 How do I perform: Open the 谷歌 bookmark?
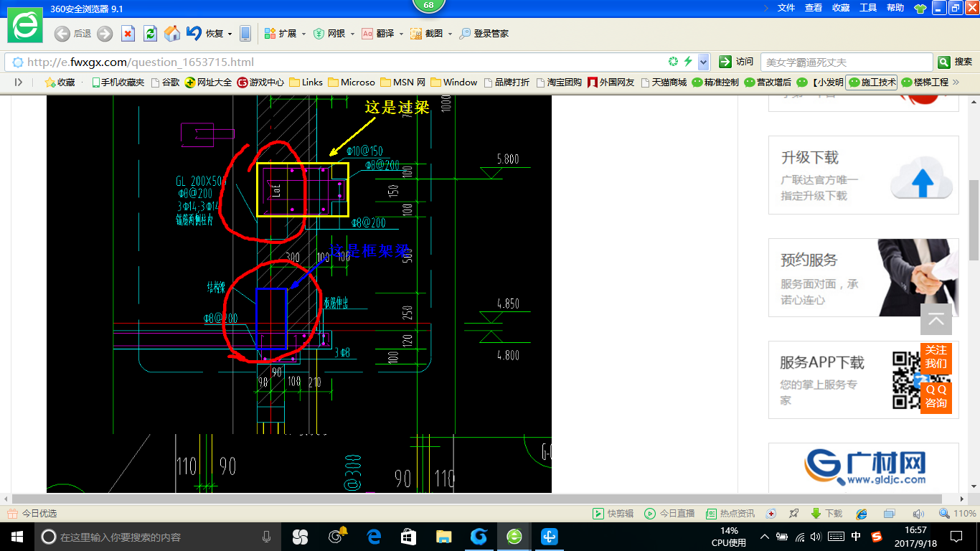pyautogui.click(x=165, y=83)
